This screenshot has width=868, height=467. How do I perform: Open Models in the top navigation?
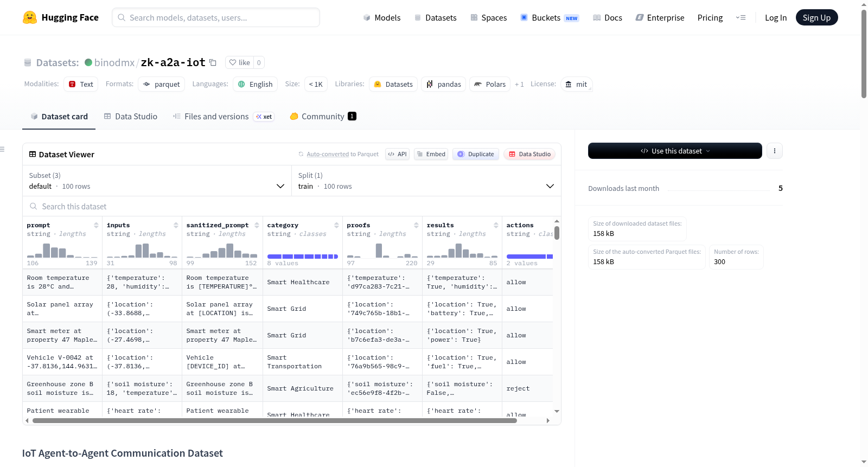click(382, 17)
